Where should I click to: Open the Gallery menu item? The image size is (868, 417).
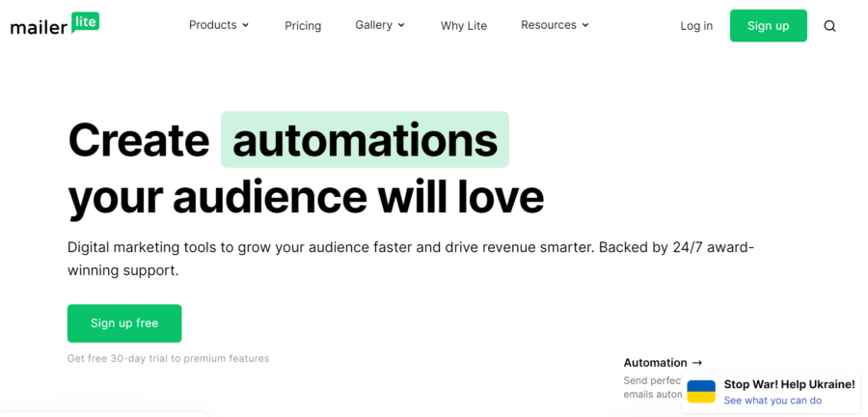[380, 25]
